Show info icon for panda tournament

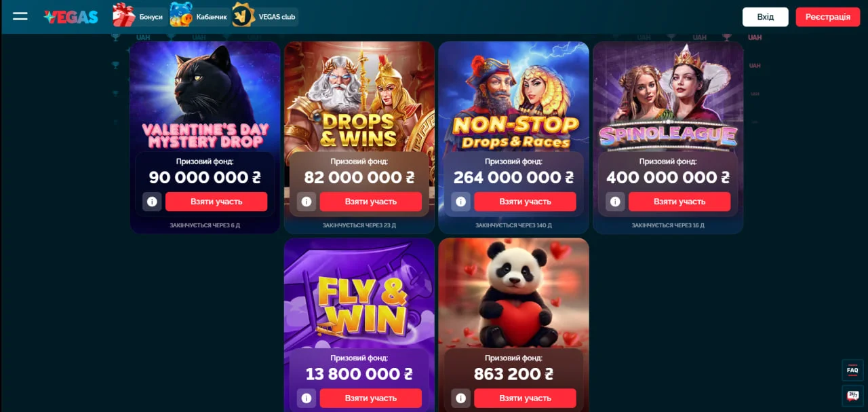(460, 398)
